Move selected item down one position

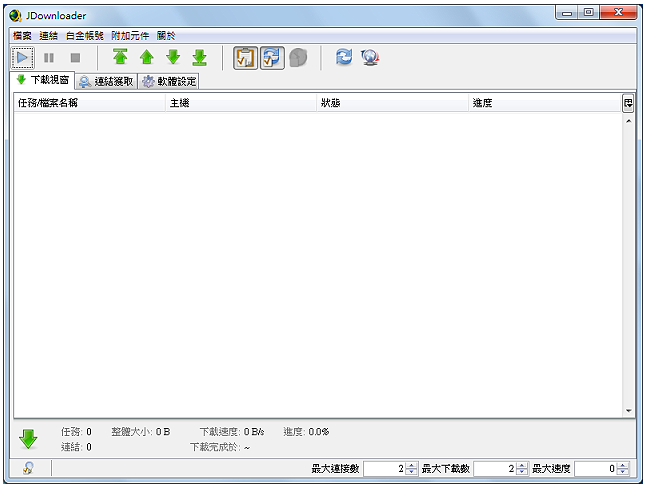173,57
